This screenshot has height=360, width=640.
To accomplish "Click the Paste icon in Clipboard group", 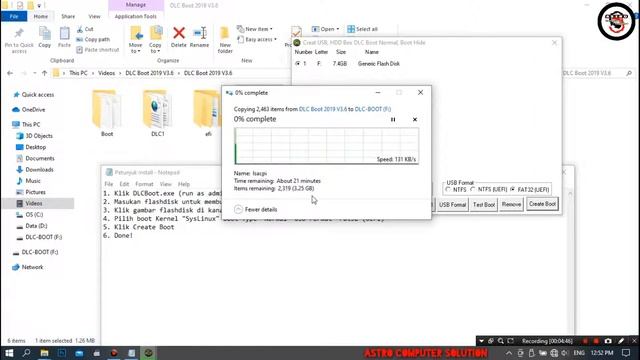I will 64,38.
